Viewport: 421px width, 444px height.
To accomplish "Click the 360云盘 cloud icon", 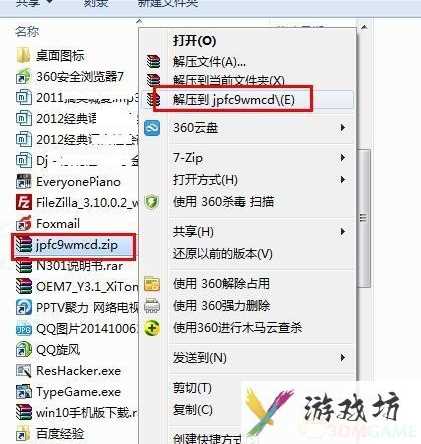I will [152, 128].
